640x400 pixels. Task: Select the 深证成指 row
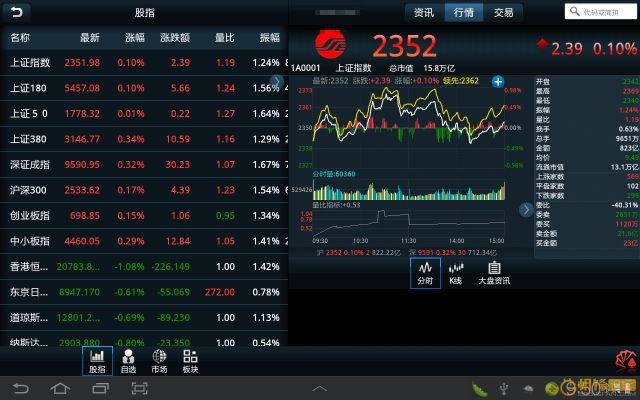click(x=144, y=164)
